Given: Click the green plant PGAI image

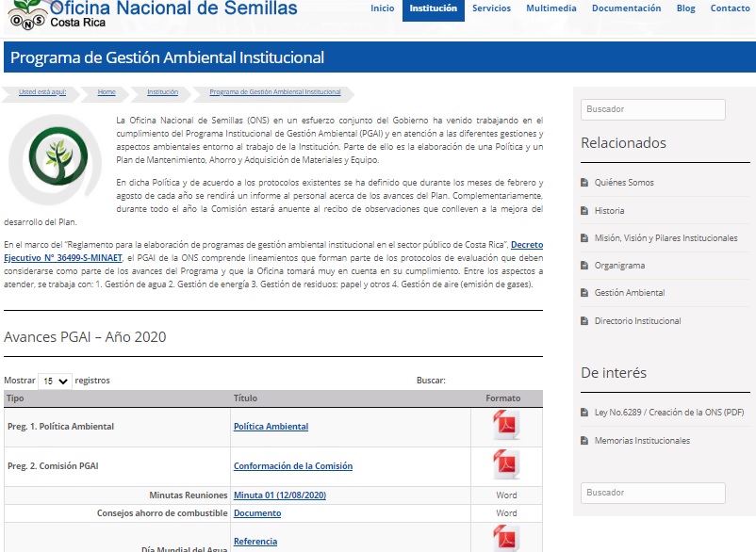Looking at the screenshot, I should (x=49, y=159).
